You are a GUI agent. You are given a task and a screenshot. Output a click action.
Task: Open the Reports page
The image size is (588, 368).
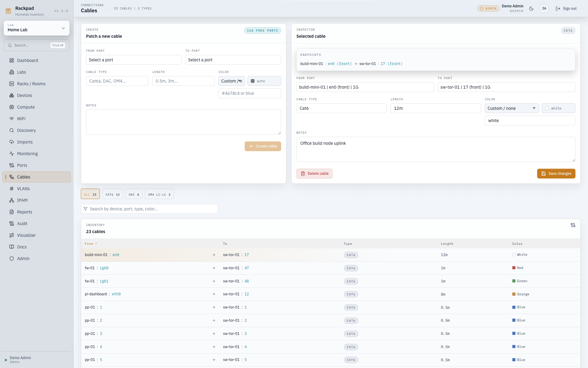pos(36,212)
